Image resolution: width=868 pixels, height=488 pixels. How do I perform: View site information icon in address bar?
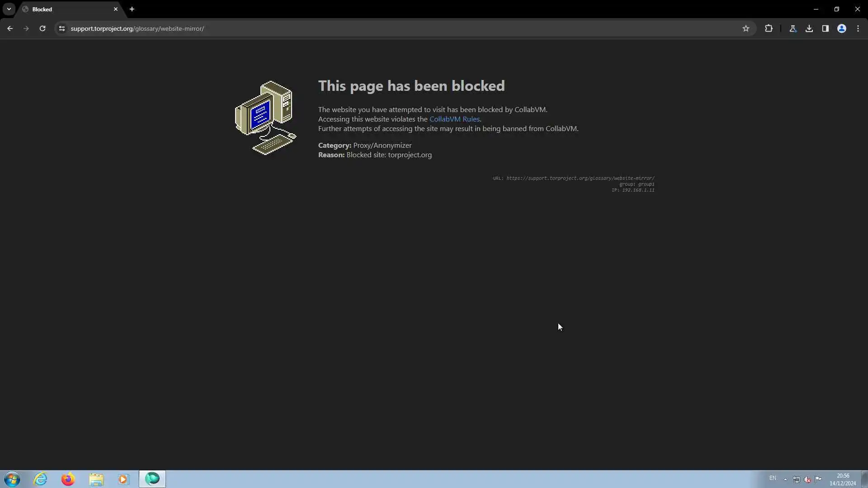(x=62, y=28)
